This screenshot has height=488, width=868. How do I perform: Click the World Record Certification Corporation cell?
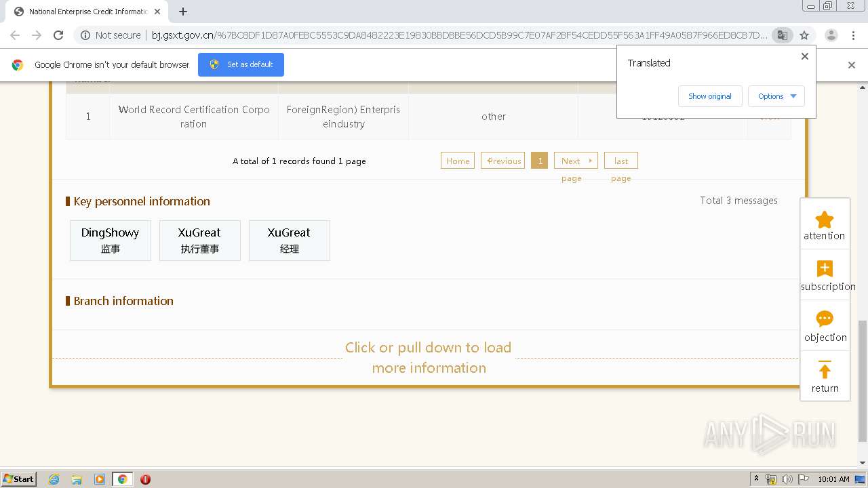(x=194, y=117)
